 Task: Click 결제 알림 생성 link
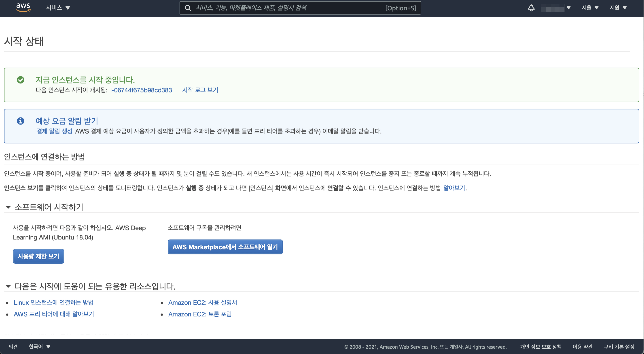[54, 131]
